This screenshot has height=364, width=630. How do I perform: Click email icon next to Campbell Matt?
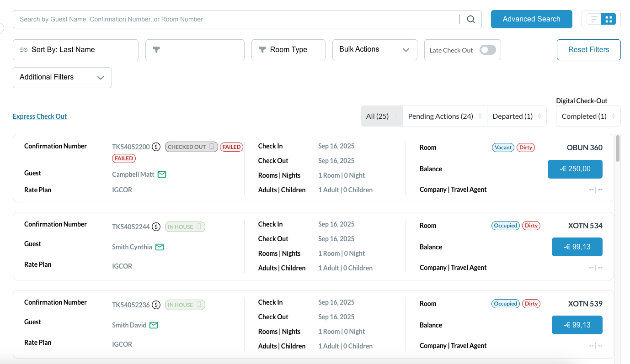(x=162, y=174)
